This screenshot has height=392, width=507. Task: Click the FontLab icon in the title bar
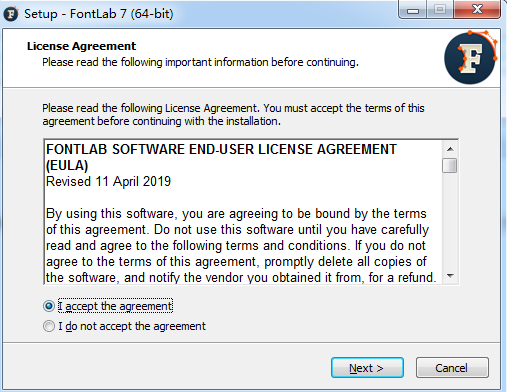tap(11, 14)
